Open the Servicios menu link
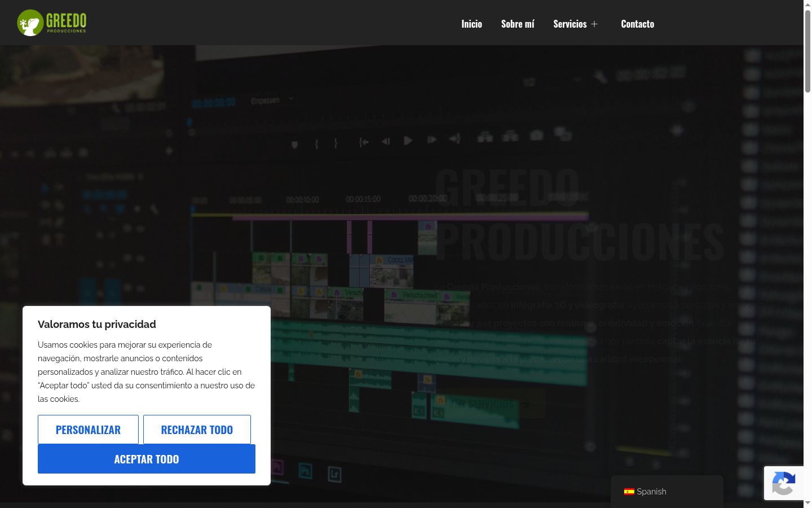Viewport: 812px width, 508px height. pos(570,24)
